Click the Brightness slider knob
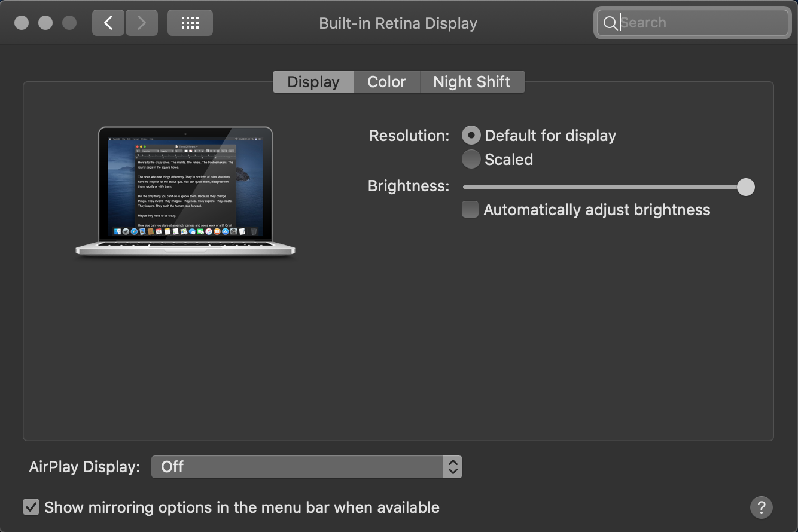 pos(745,187)
